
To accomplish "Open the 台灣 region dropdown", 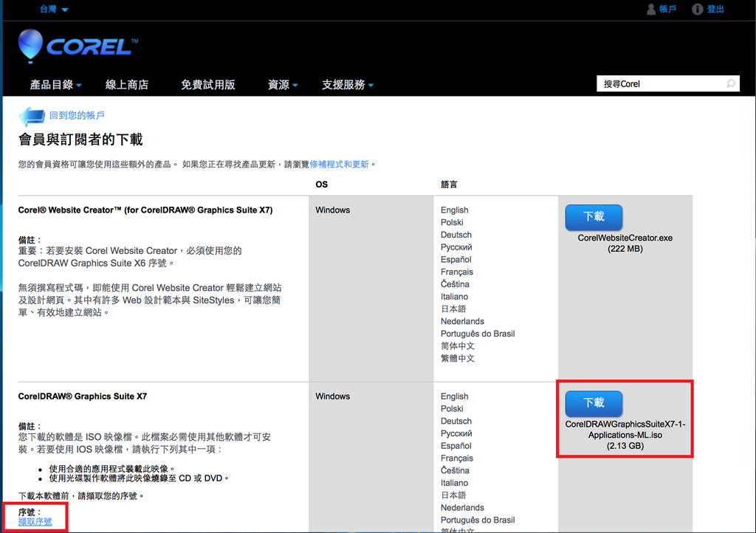I will pos(53,9).
